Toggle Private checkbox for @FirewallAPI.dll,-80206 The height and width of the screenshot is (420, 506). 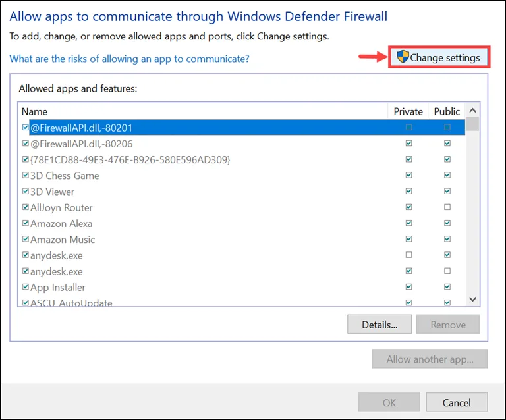click(409, 143)
